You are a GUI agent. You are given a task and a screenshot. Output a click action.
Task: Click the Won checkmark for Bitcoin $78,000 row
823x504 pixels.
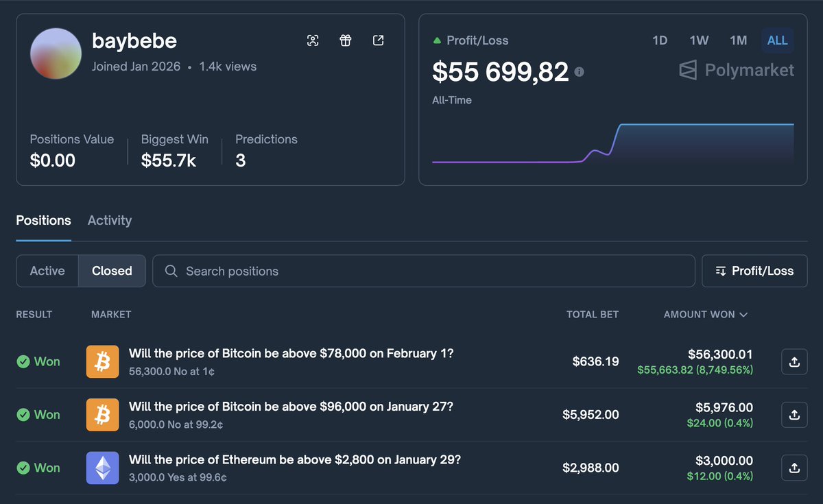coord(23,361)
